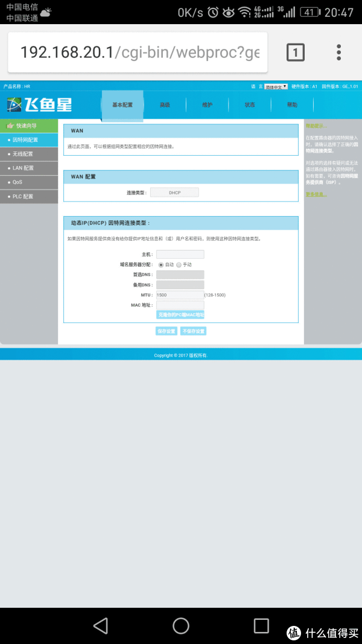Select 自动 DNS assignment radio button
This screenshot has width=362, height=644.
point(161,265)
